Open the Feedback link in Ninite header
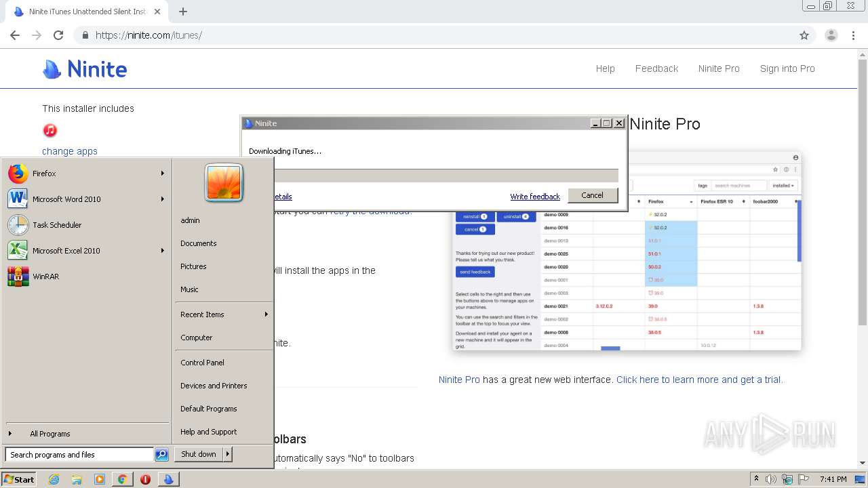Image resolution: width=868 pixels, height=488 pixels. click(656, 68)
